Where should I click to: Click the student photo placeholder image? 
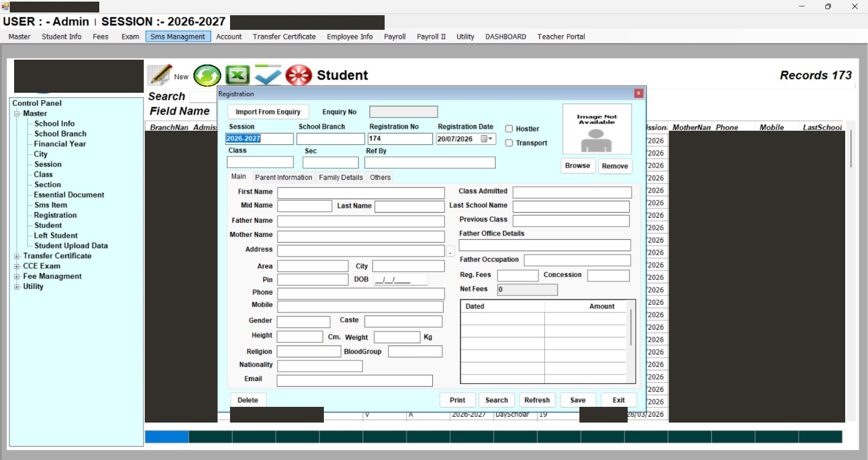tap(597, 129)
